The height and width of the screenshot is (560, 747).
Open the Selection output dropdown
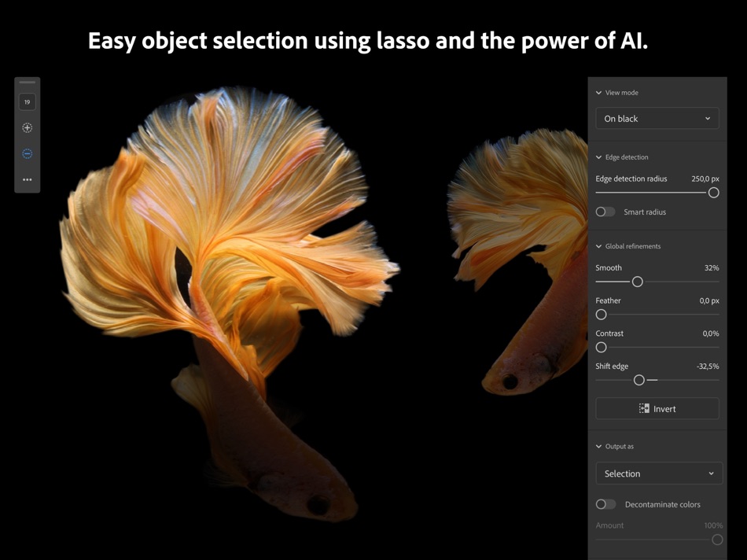click(x=659, y=473)
